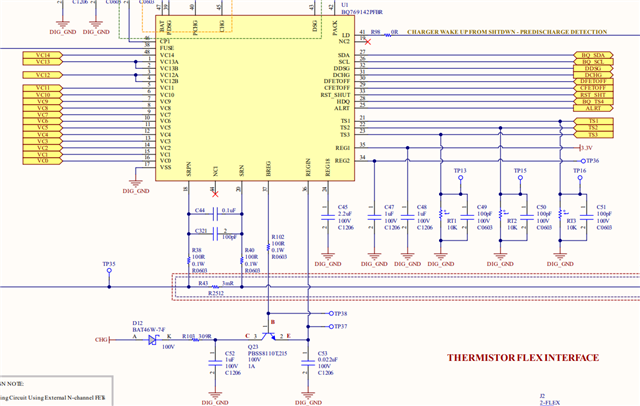640x406 pixels.
Task: Click the TP36 test point on REG2 net
Action: [583, 161]
